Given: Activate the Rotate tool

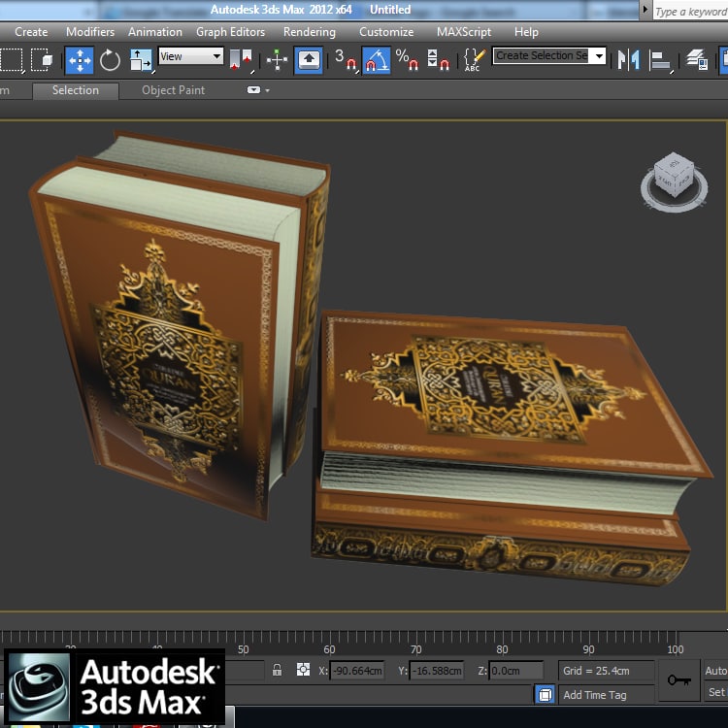Looking at the screenshot, I should [x=110, y=59].
